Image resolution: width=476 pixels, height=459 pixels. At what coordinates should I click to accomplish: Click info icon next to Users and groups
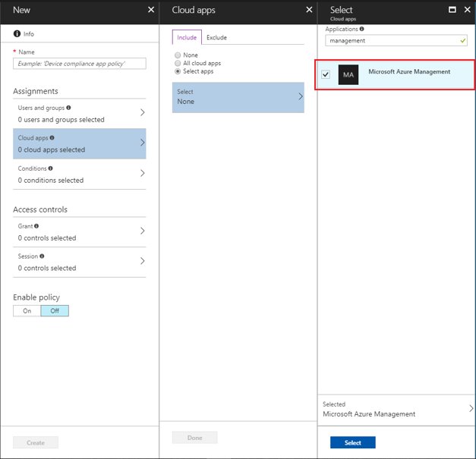[68, 108]
